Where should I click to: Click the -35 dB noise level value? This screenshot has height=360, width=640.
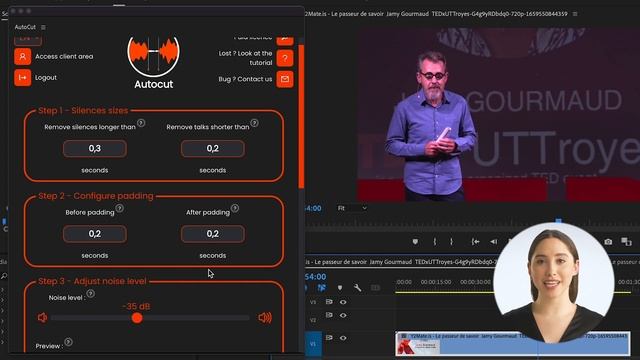[x=136, y=307]
